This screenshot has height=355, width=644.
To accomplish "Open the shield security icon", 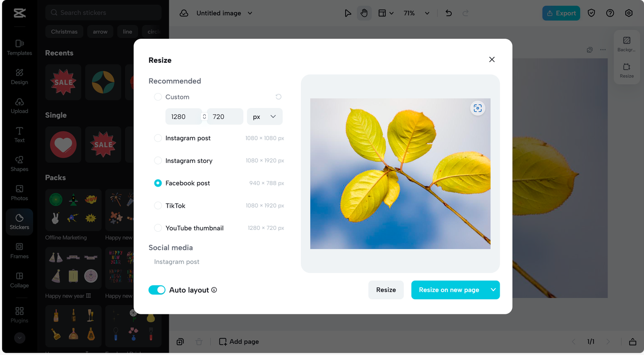I will point(592,13).
